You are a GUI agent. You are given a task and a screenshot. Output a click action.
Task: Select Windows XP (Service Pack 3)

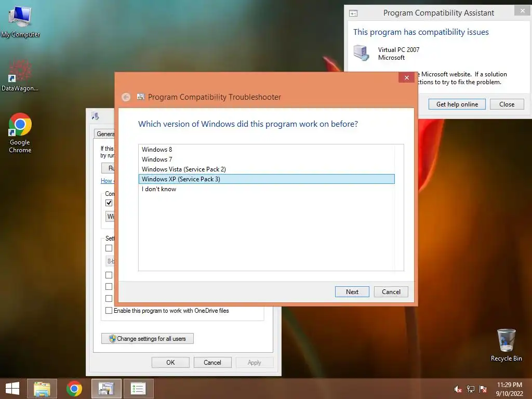[267, 179]
